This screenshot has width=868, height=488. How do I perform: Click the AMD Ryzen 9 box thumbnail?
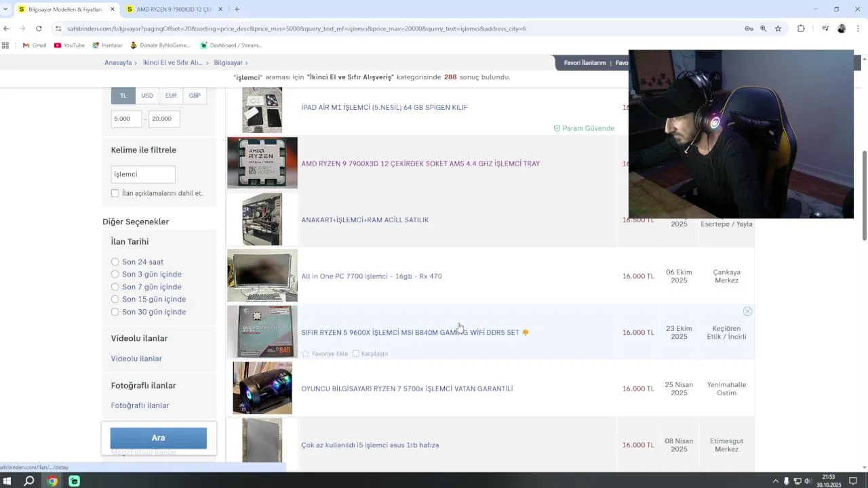tap(262, 163)
